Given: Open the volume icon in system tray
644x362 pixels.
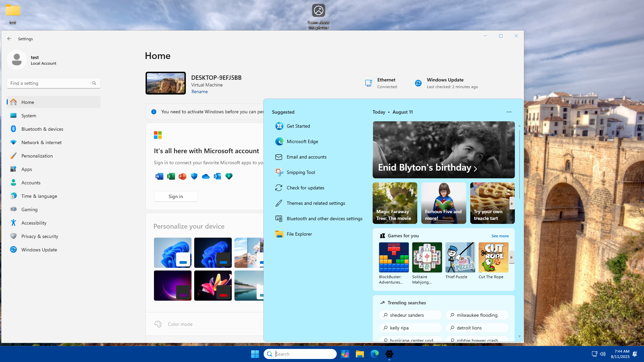Looking at the screenshot, I should point(603,354).
